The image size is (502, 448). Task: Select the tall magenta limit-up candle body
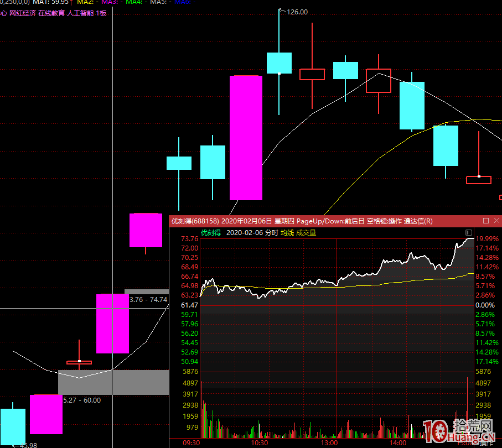point(246,138)
